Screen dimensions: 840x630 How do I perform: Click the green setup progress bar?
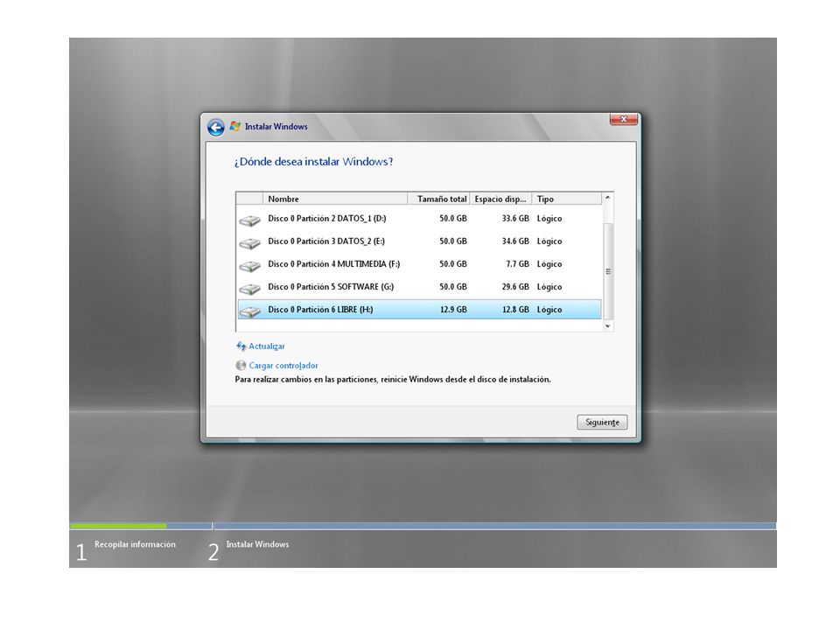coord(118,526)
